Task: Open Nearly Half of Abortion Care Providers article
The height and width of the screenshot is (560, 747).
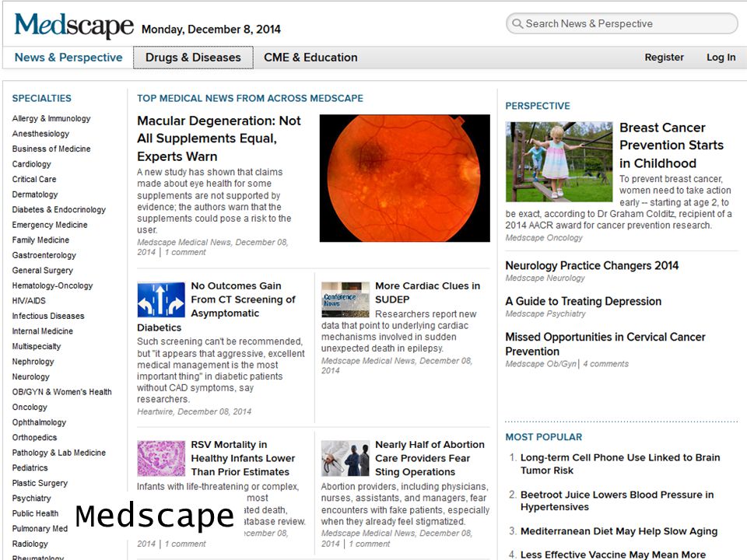Action: click(x=430, y=458)
